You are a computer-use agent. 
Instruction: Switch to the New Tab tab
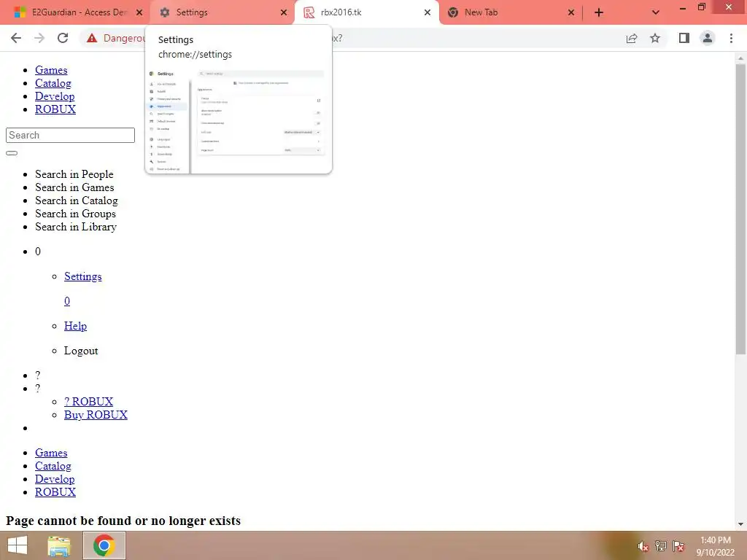click(x=510, y=12)
